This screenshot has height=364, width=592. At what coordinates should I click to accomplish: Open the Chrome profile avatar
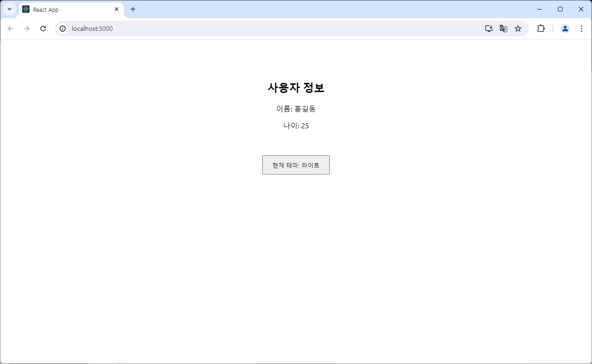(x=565, y=29)
